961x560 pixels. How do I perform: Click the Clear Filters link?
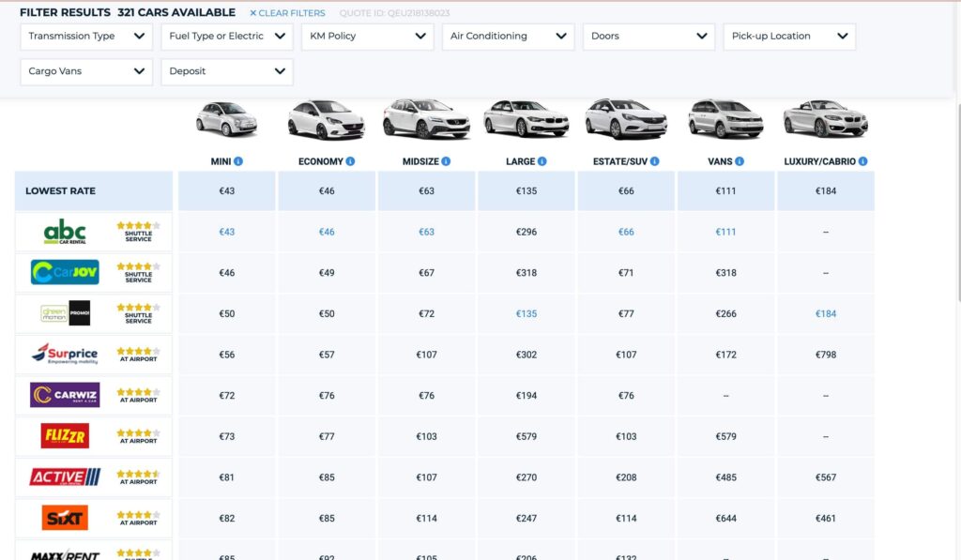point(287,13)
